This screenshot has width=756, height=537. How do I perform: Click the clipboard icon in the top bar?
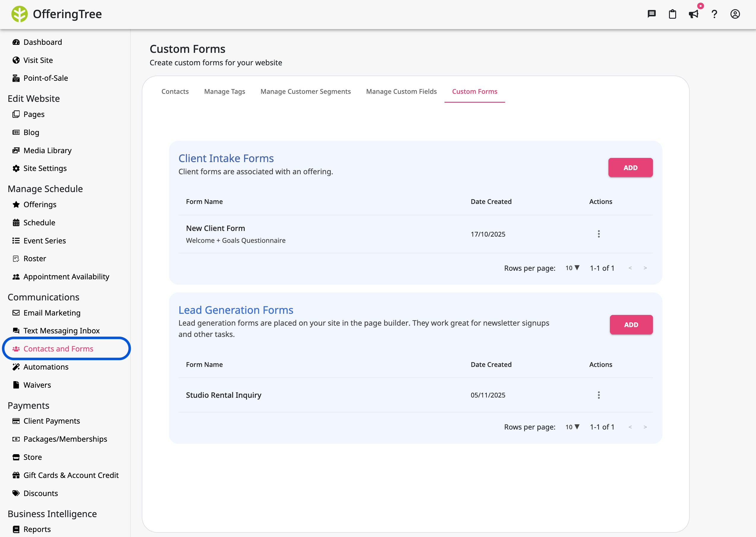tap(672, 14)
